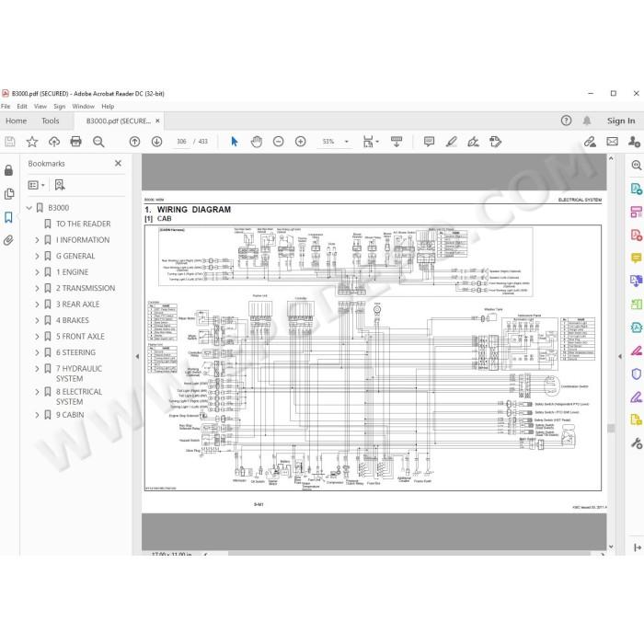Toggle the Bookmarks panel icon in sidebar
The height and width of the screenshot is (644, 644).
click(x=8, y=217)
